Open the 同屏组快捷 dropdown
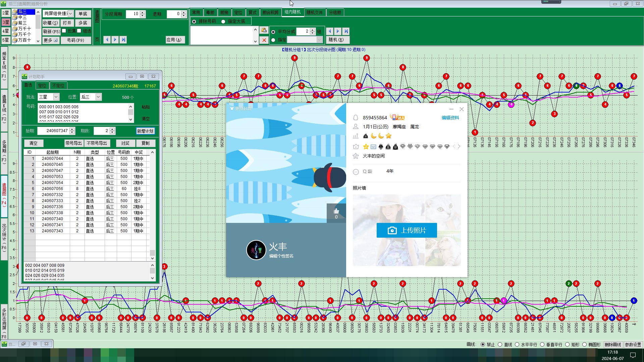 coord(70,14)
